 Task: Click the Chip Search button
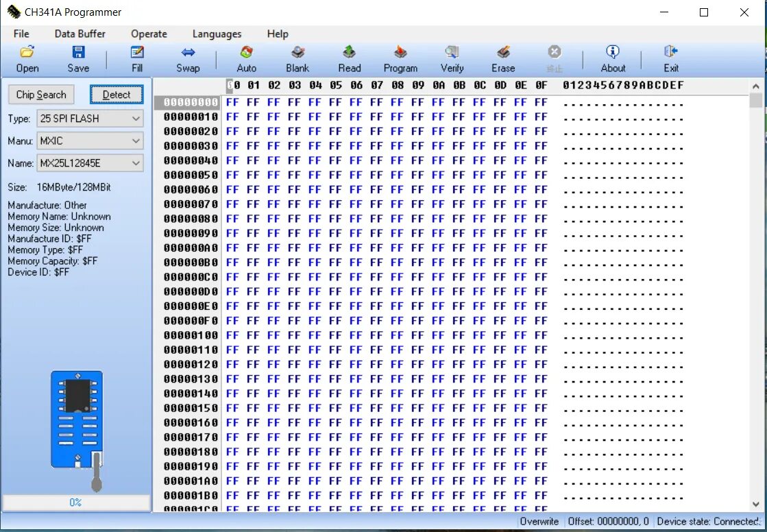[41, 95]
